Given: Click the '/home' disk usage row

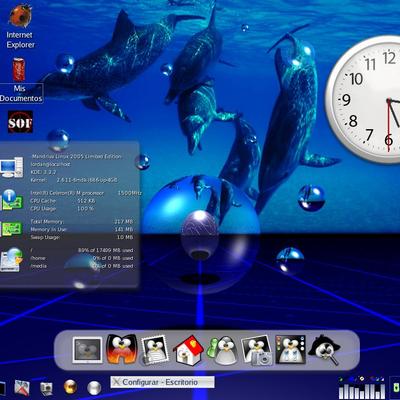Looking at the screenshot, I should point(82,258).
